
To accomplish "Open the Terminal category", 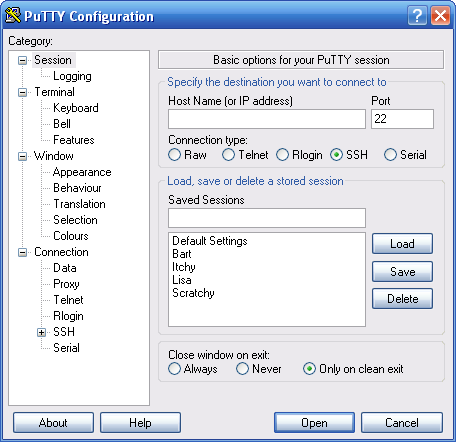I will click(55, 92).
